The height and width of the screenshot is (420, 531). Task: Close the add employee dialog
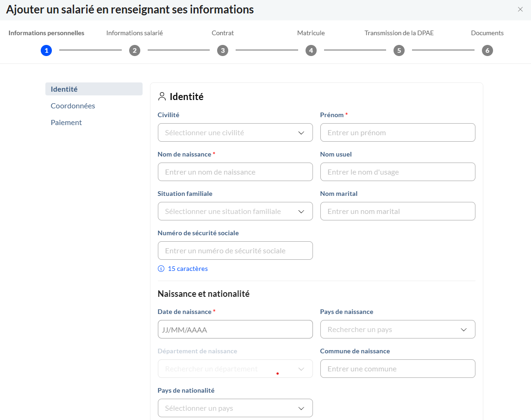(x=520, y=9)
